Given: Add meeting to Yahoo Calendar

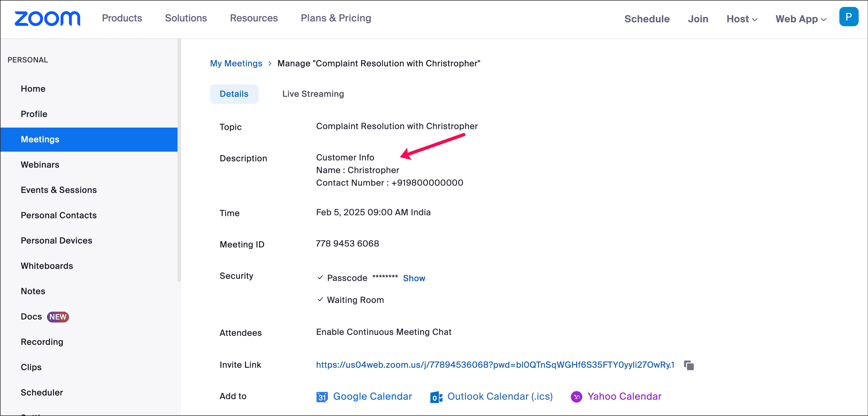Looking at the screenshot, I should [624, 396].
